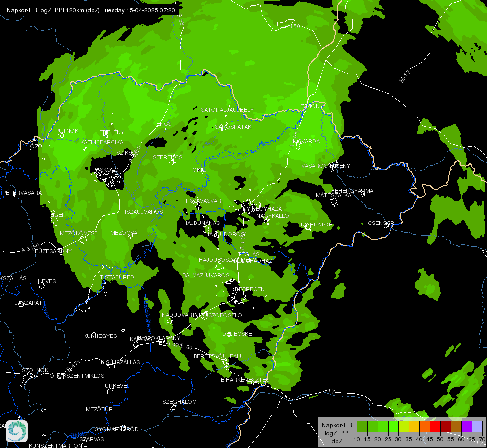Click the swirl logo icon
This screenshot has width=487, height=448.
[17, 431]
